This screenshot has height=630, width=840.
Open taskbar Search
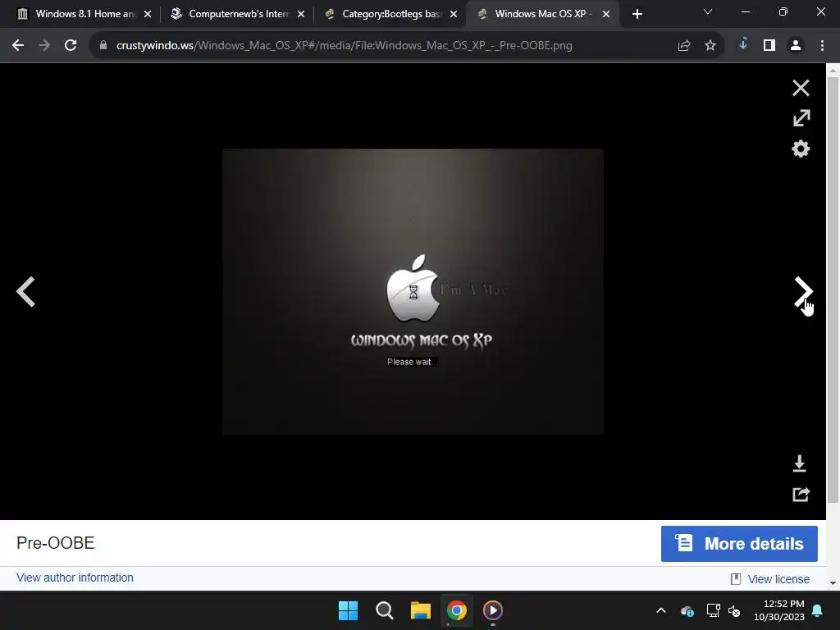tap(384, 610)
